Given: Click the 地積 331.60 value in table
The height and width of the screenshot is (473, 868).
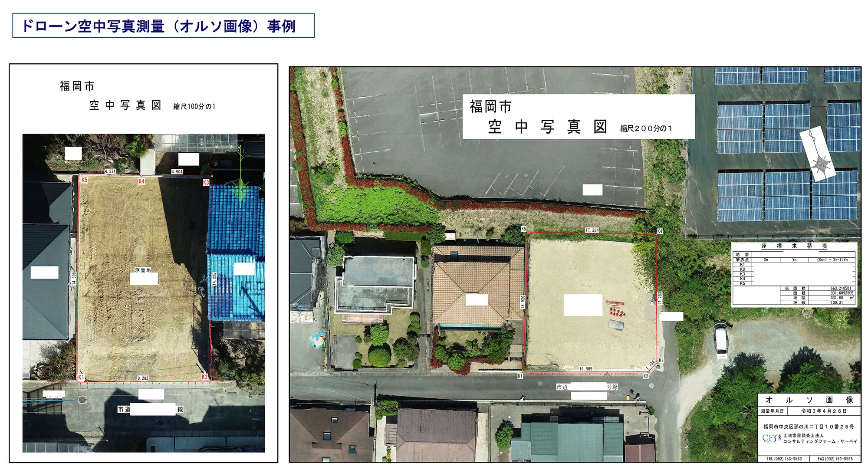Looking at the screenshot, I should (836, 298).
